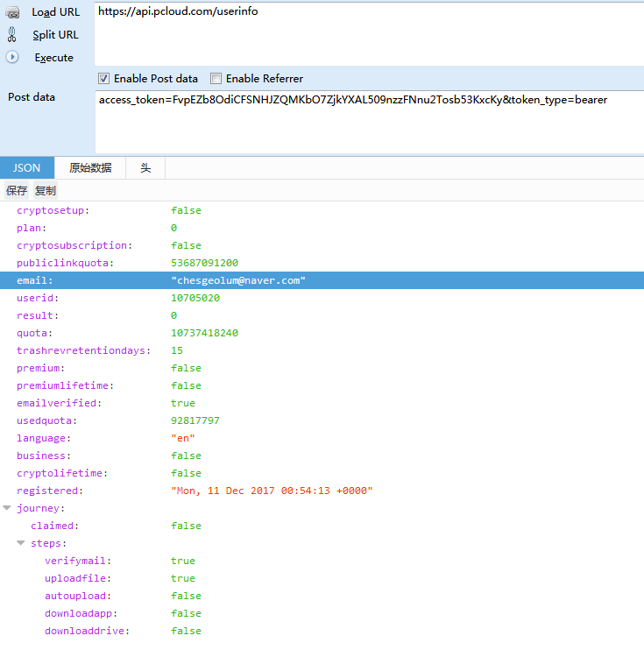Select the highlighted email row
The height and width of the screenshot is (657, 644).
322,280
